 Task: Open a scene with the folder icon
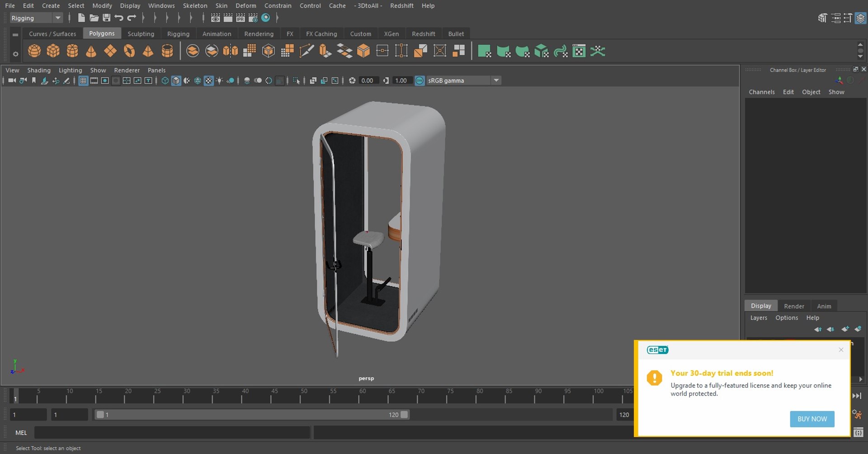tap(94, 18)
